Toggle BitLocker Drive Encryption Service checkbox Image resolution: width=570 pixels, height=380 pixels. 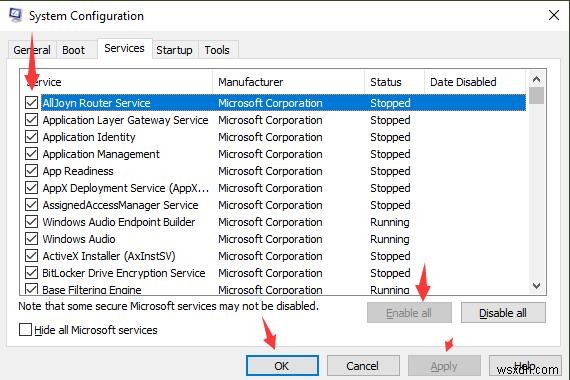click(x=32, y=273)
